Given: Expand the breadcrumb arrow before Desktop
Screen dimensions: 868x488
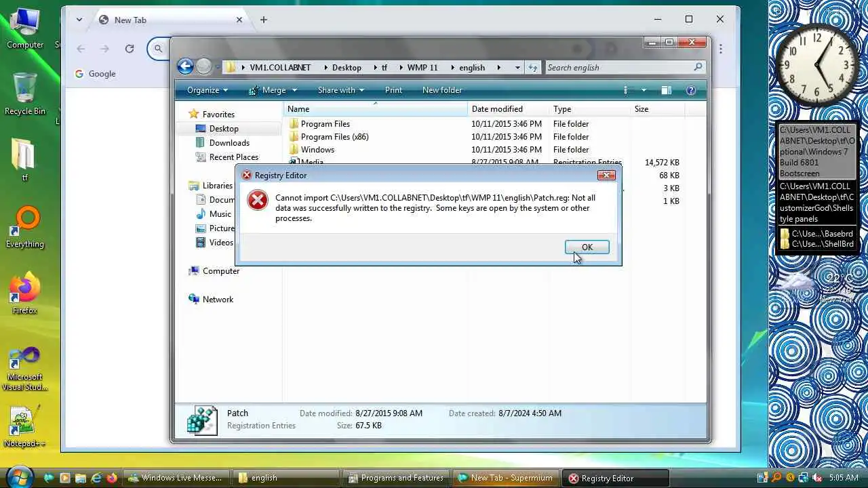Looking at the screenshot, I should 325,67.
